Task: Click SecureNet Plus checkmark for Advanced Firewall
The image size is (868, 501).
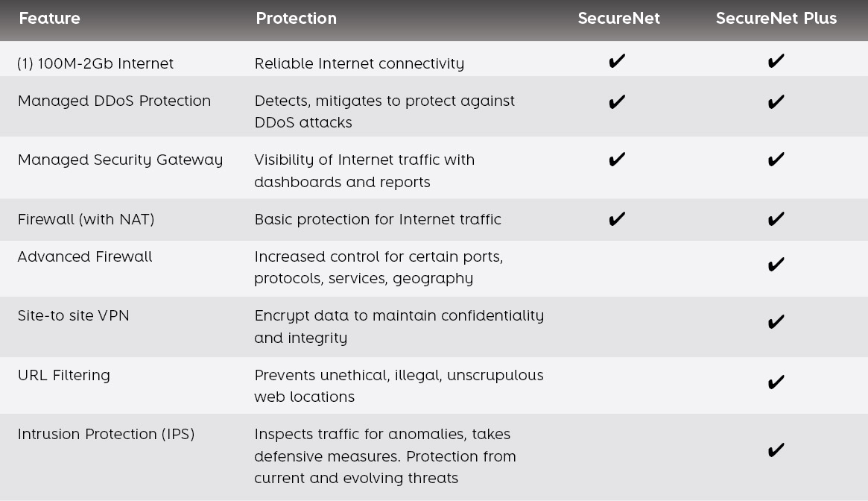Action: (776, 265)
